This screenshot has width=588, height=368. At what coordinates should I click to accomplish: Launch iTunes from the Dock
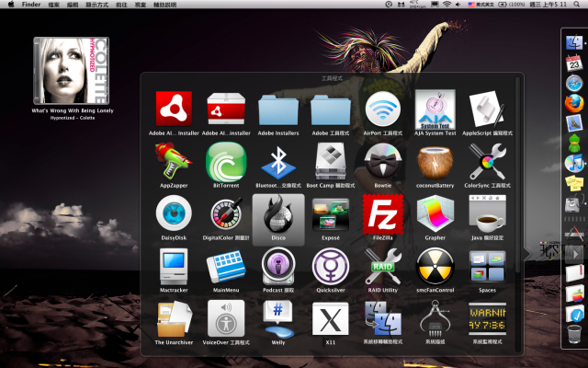click(574, 164)
